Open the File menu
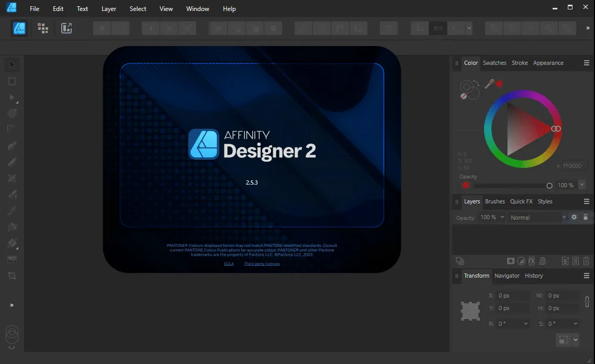The image size is (595, 364). (35, 9)
